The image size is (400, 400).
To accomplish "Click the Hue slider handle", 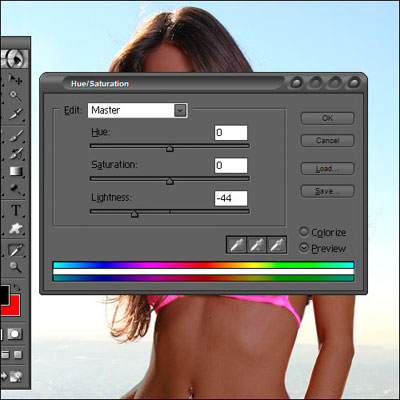I will pos(170,148).
